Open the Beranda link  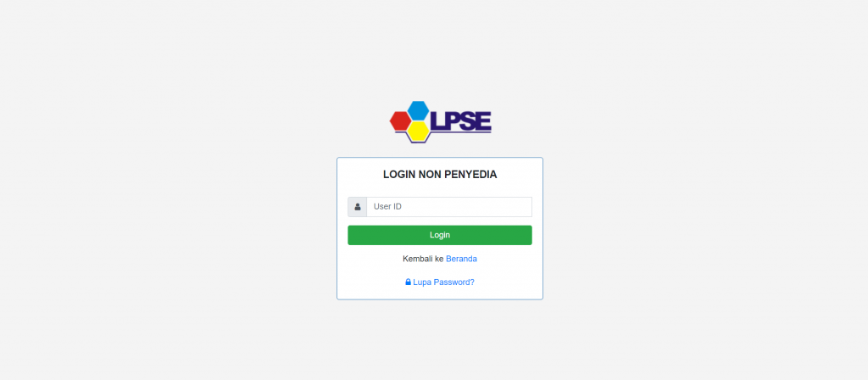[461, 259]
